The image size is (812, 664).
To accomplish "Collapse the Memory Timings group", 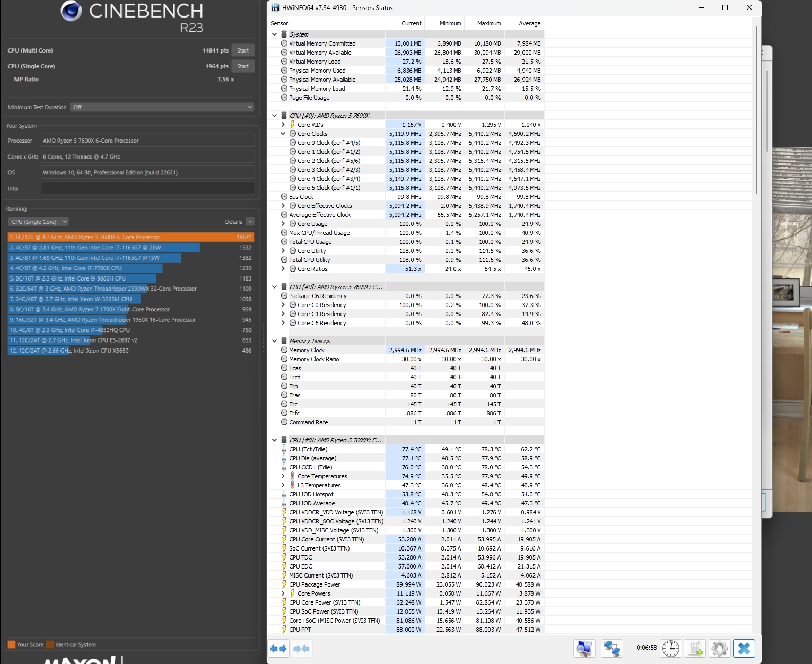I will tap(274, 341).
